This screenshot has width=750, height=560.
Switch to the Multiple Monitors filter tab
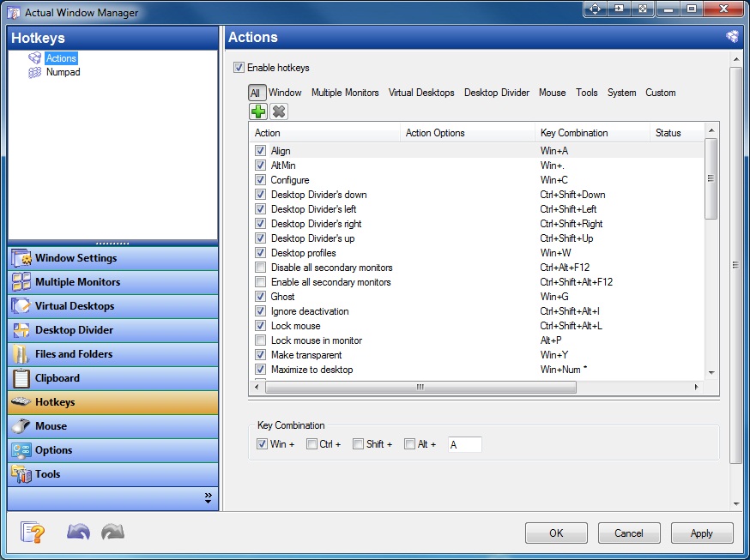click(345, 93)
